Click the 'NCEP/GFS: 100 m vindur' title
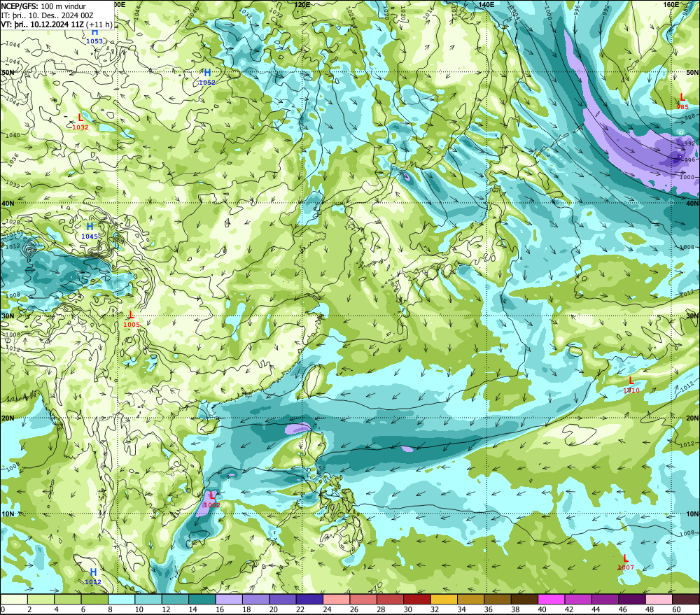700x615 pixels. 43,6
